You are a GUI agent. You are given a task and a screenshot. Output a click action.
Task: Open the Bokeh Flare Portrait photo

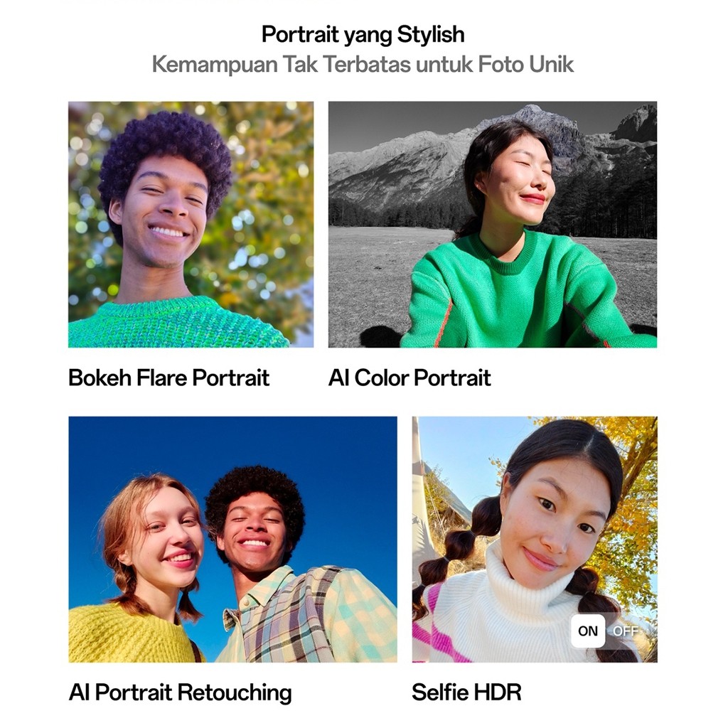pos(191,224)
